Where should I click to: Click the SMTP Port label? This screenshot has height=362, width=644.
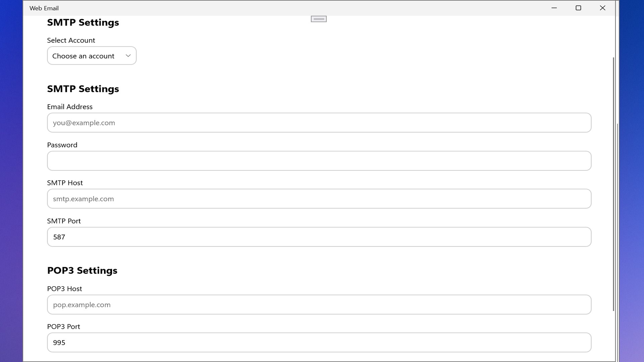click(x=64, y=221)
